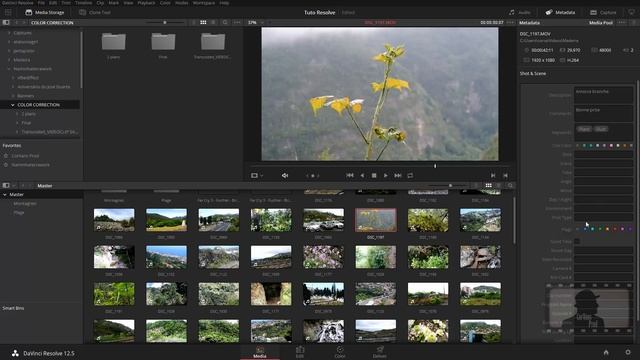The image size is (640, 360).
Task: Switch to the Media page
Action: 260,352
